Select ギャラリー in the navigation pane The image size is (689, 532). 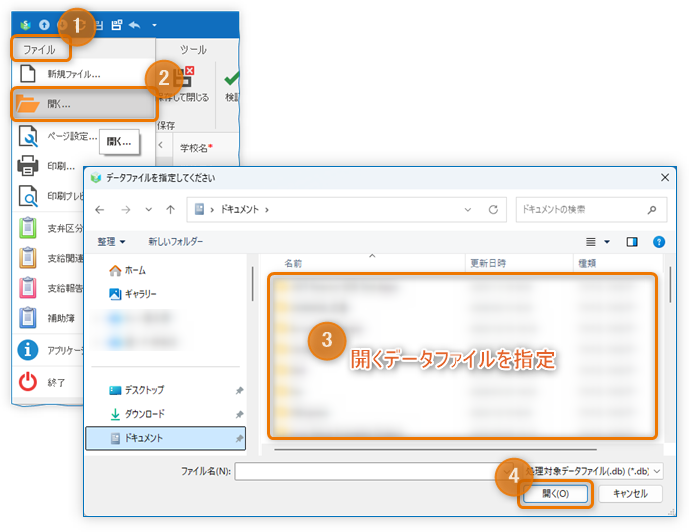[133, 294]
